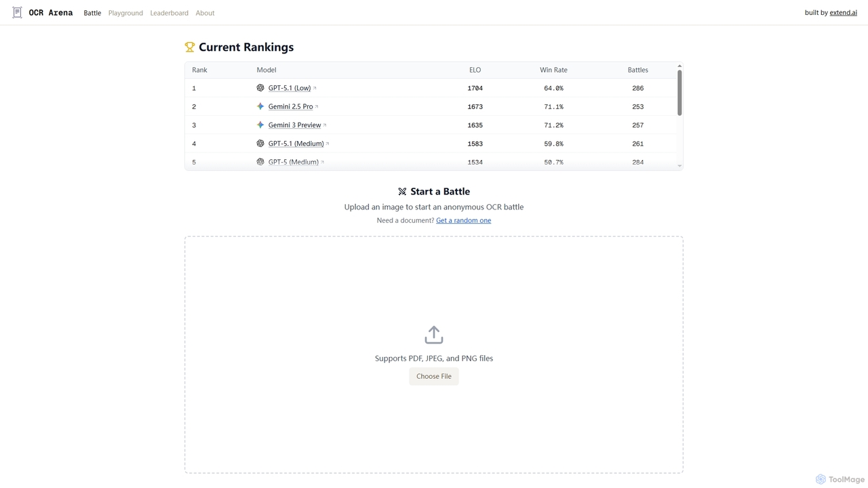Click external-link arrow after GPT-5.1 (Medium)
The width and height of the screenshot is (868, 488).
pyautogui.click(x=328, y=144)
